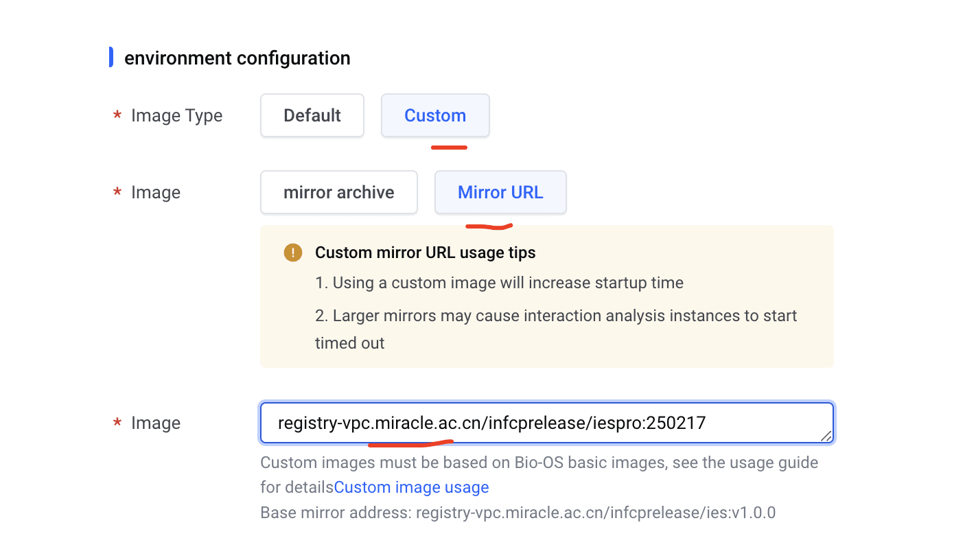976x560 pixels.
Task: Click the Base mirror address text
Action: point(518,513)
